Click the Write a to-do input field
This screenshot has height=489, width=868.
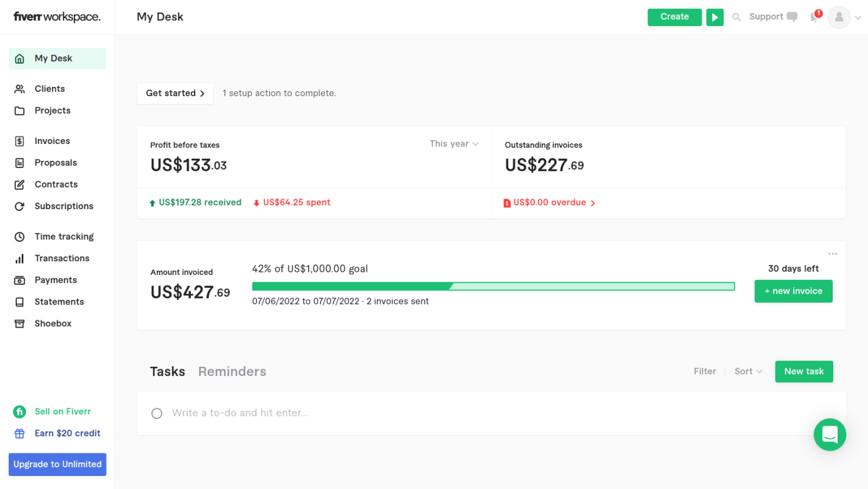(496, 413)
